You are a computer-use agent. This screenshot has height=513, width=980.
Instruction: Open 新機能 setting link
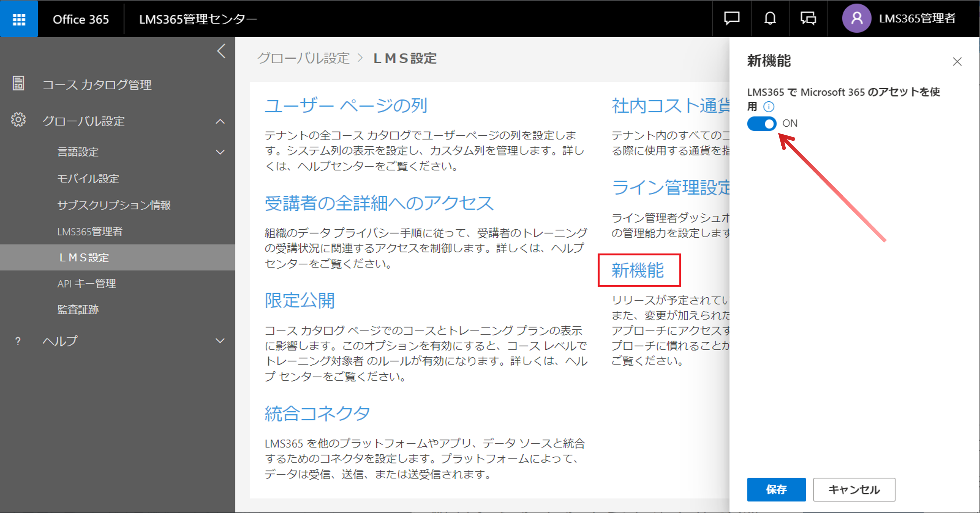638,270
